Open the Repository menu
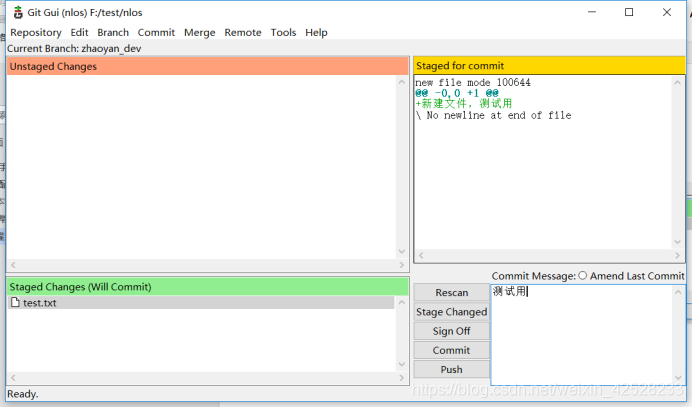 [36, 33]
